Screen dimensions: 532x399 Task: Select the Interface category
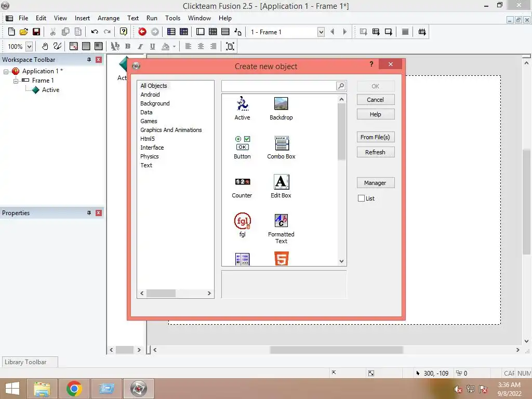(x=152, y=148)
